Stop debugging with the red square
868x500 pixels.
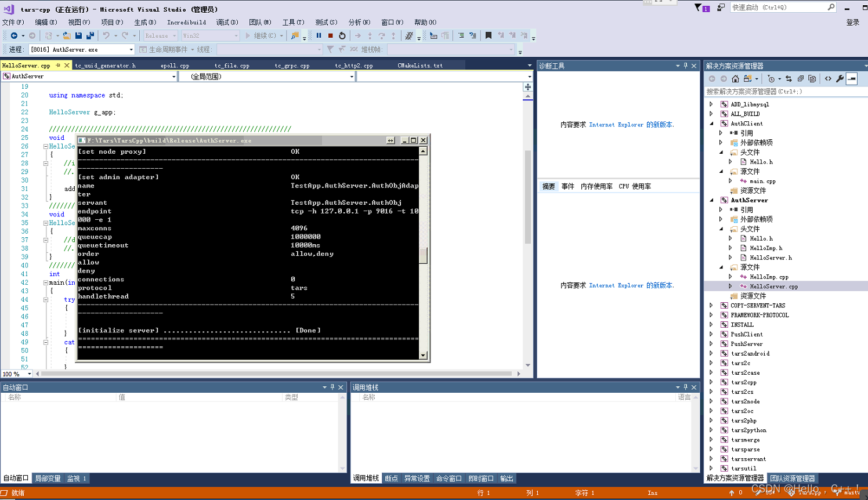click(331, 35)
